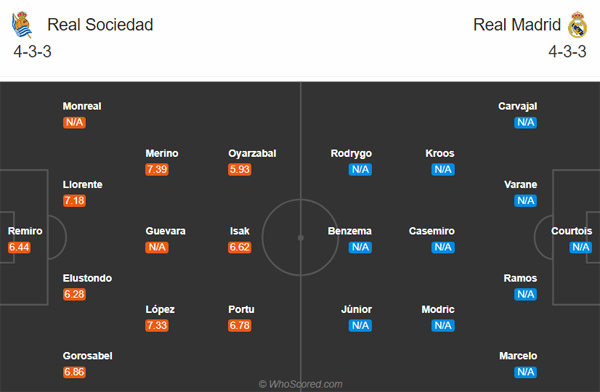Click Isak's 6.62 rating badge
600x392 pixels.
tap(240, 247)
